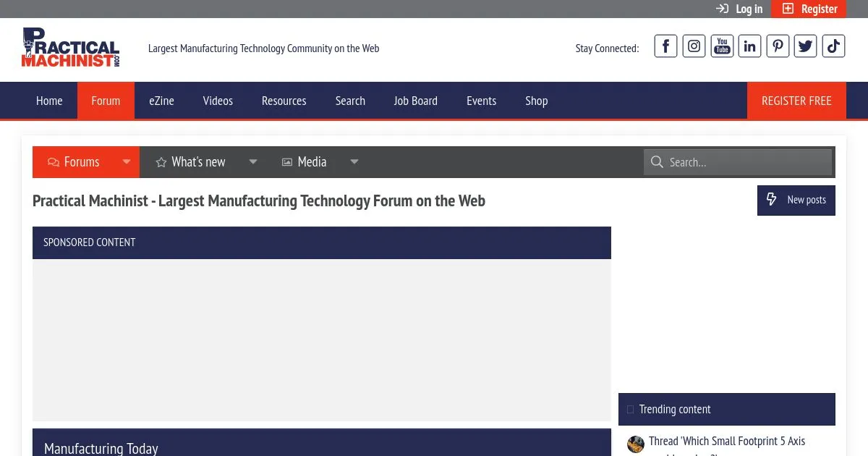
Task: Open the YouTube social icon
Action: click(722, 46)
